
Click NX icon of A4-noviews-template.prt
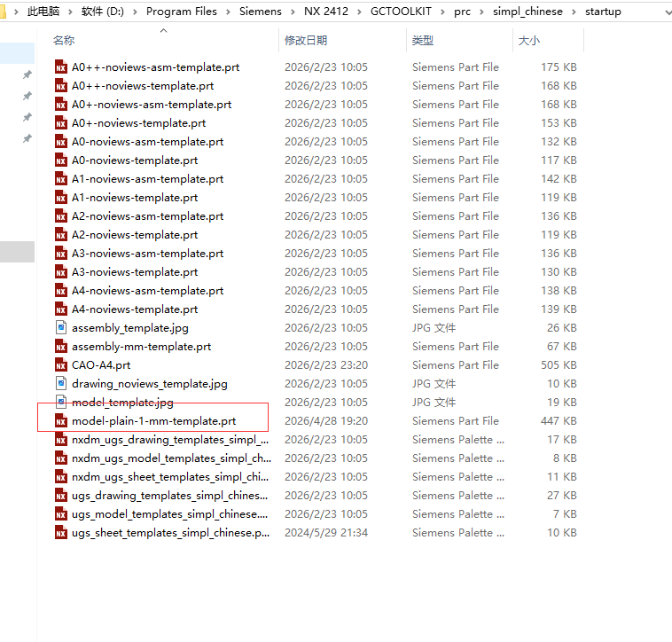click(x=61, y=309)
